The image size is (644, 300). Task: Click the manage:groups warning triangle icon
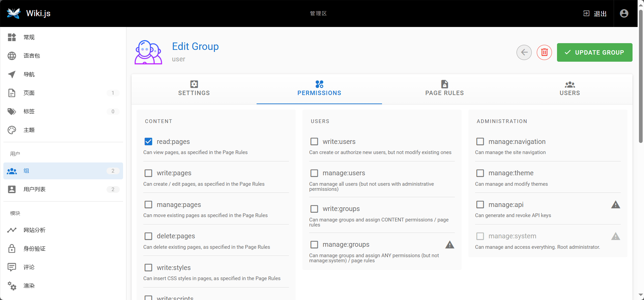[x=449, y=244]
